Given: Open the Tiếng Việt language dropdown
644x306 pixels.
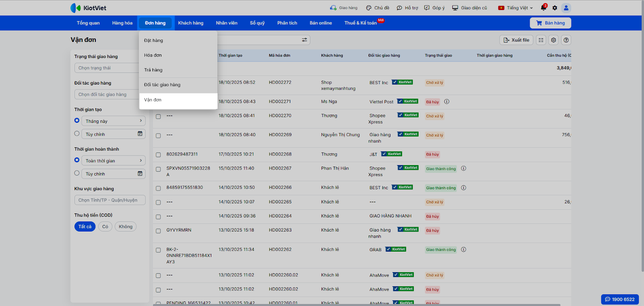Looking at the screenshot, I should click(x=516, y=8).
